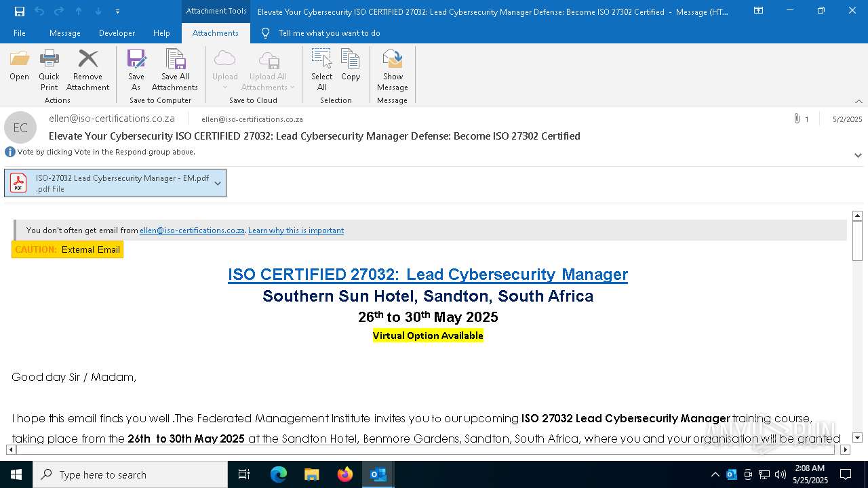Screen dimensions: 868x488
Task: Open Ribbon Display Options button
Action: (758, 11)
